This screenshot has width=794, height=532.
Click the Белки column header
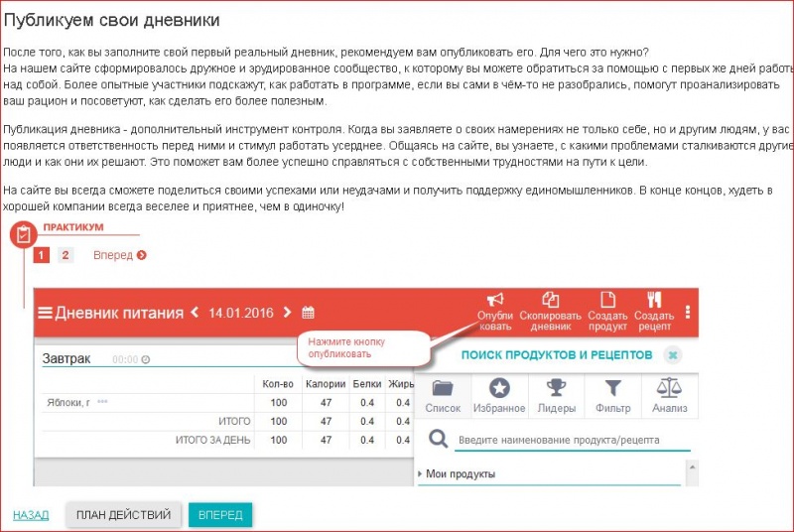367,384
